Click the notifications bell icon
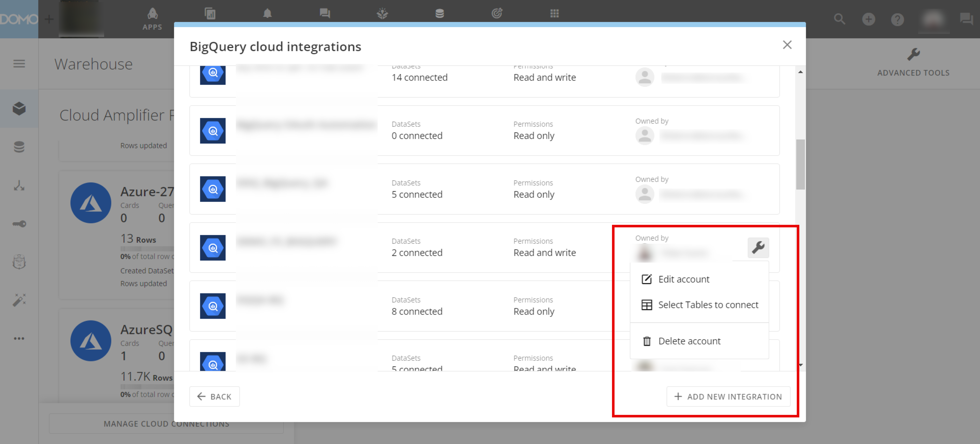This screenshot has width=980, height=444. point(267,14)
